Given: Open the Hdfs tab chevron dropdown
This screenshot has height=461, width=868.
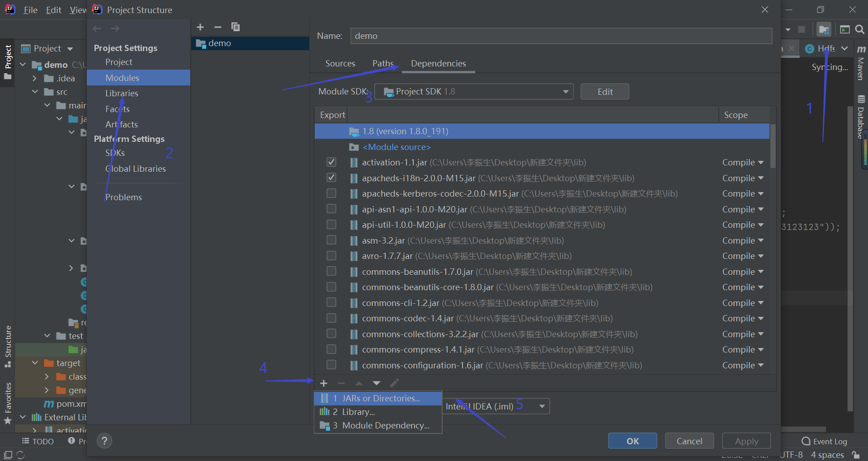Looking at the screenshot, I should pyautogui.click(x=845, y=48).
